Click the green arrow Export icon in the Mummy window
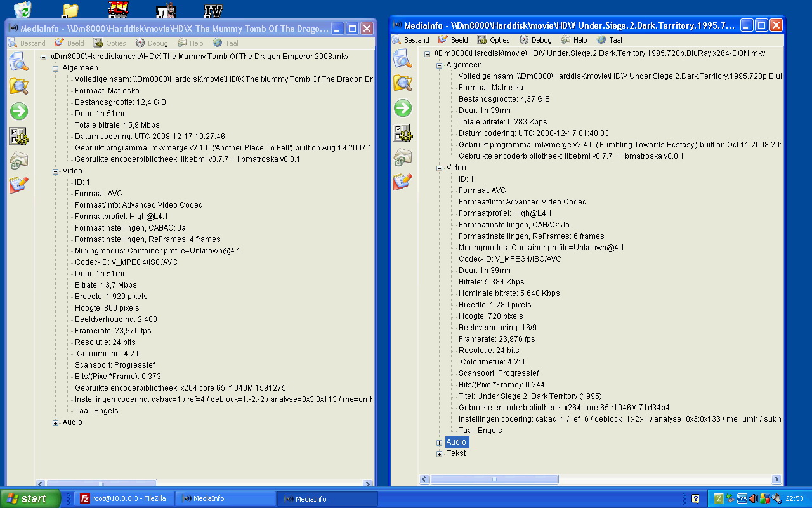Image resolution: width=812 pixels, height=508 pixels. coord(18,111)
